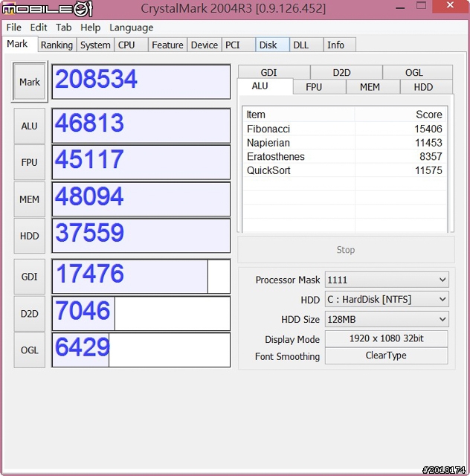The height and width of the screenshot is (476, 470).
Task: Open the FPU results tab
Action: (x=320, y=87)
